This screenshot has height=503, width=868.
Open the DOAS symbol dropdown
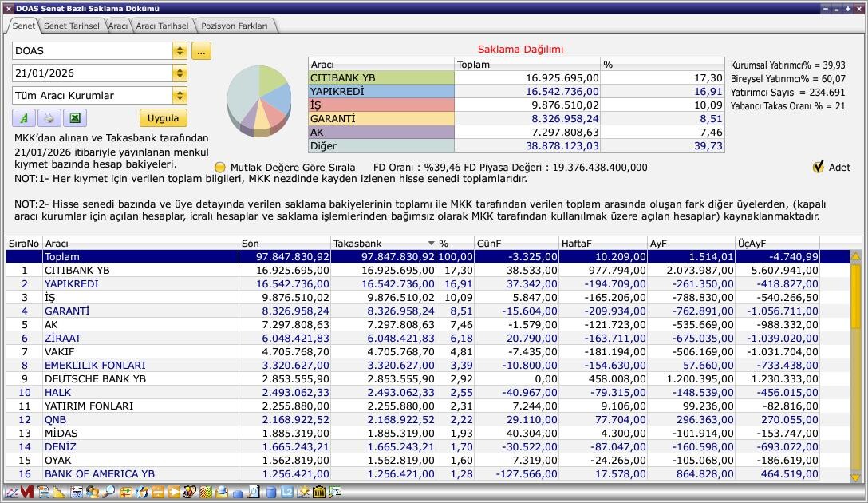180,51
